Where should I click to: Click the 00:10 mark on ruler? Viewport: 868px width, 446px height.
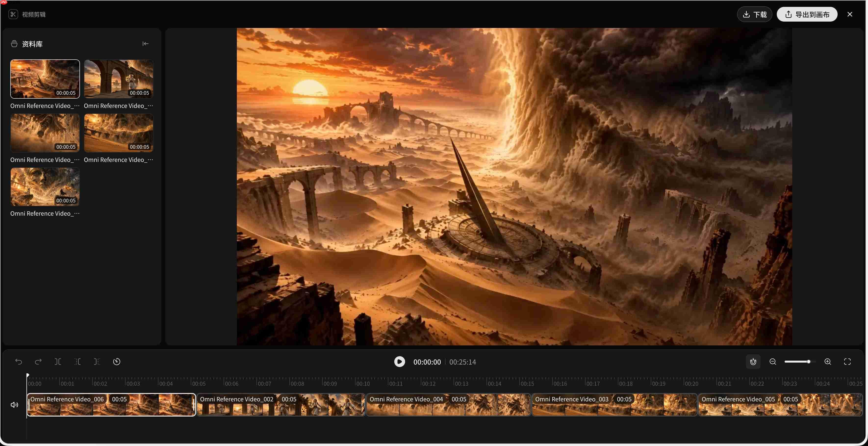(x=363, y=384)
